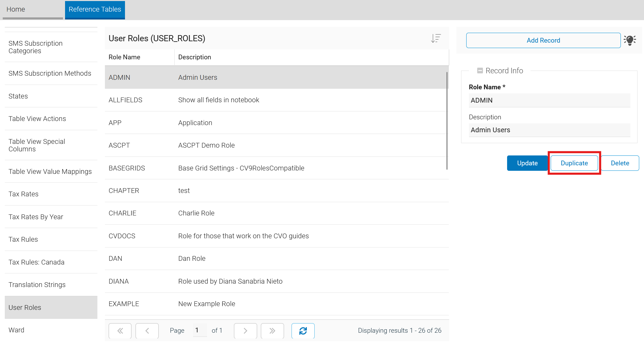Open SMS Subscription Methods table
The height and width of the screenshot is (346, 644).
tap(51, 73)
